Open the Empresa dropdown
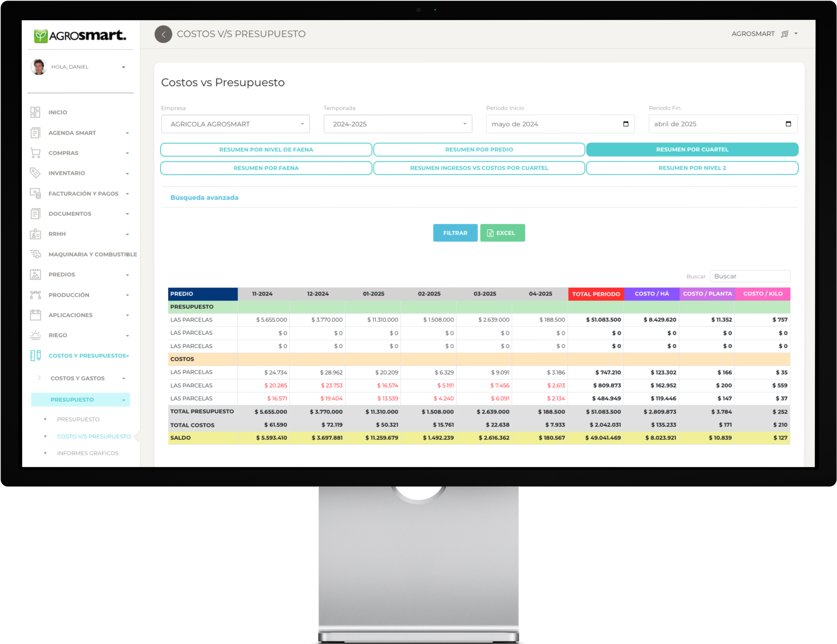This screenshot has width=837, height=644. point(235,124)
